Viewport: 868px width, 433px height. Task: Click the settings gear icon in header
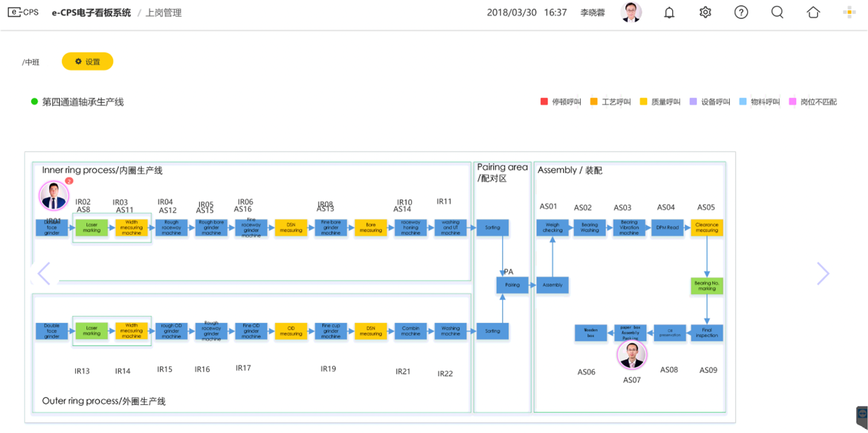pos(705,13)
